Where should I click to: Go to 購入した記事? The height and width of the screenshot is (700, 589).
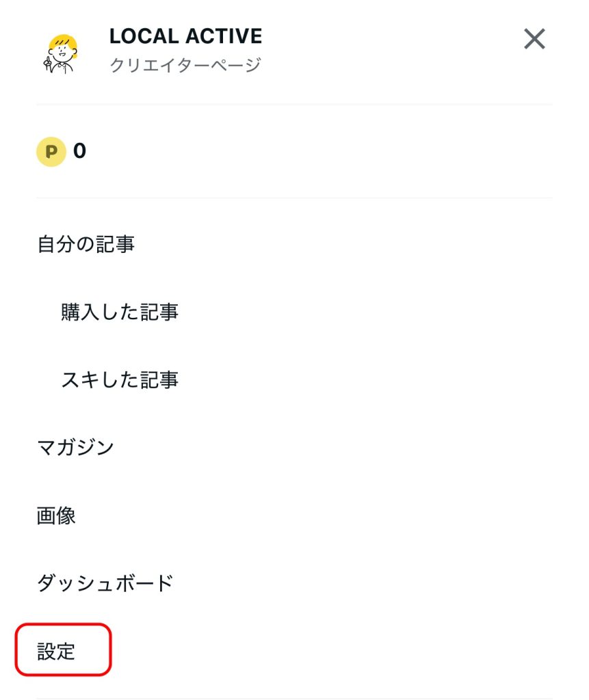(x=120, y=312)
